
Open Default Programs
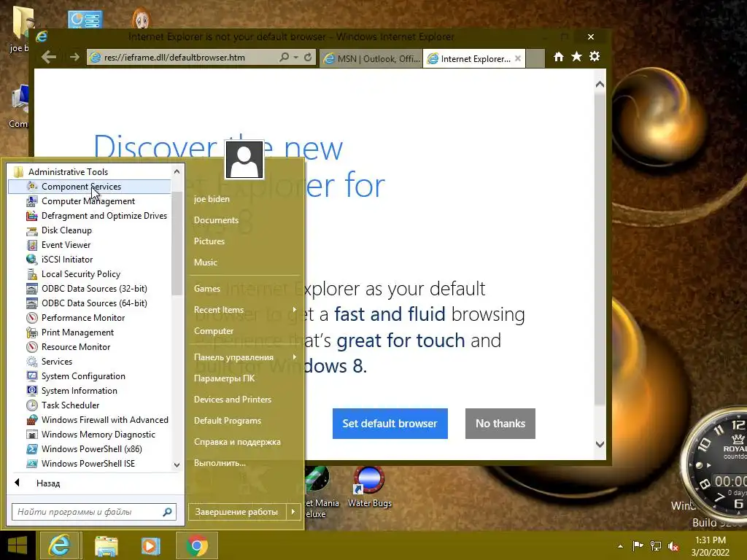click(x=228, y=421)
